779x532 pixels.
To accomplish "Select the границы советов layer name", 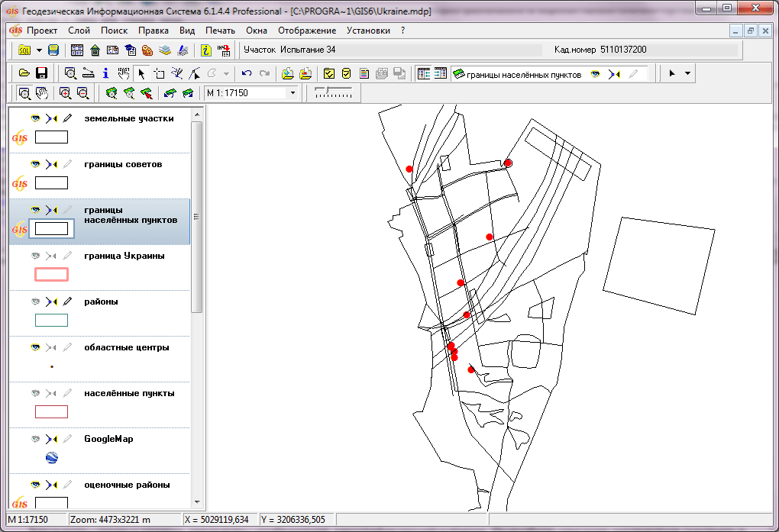I will click(122, 164).
